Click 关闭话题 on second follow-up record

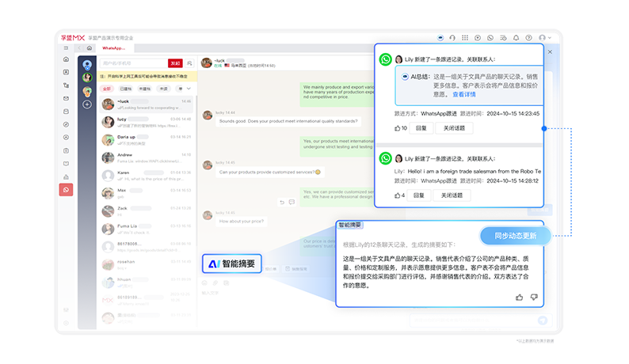click(x=452, y=195)
